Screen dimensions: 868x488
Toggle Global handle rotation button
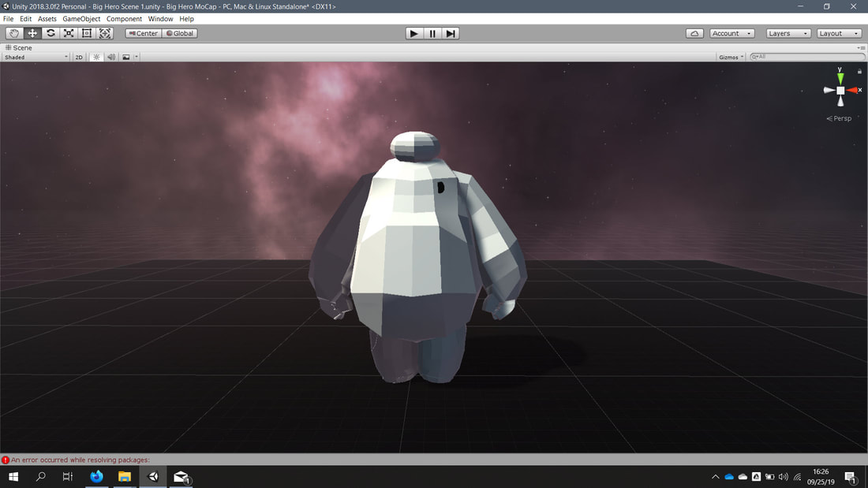tap(180, 33)
